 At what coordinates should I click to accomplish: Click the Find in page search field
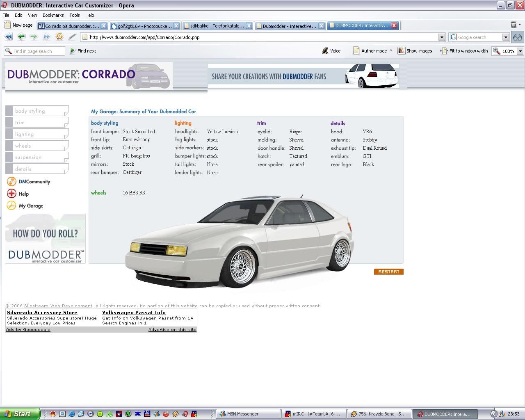34,51
